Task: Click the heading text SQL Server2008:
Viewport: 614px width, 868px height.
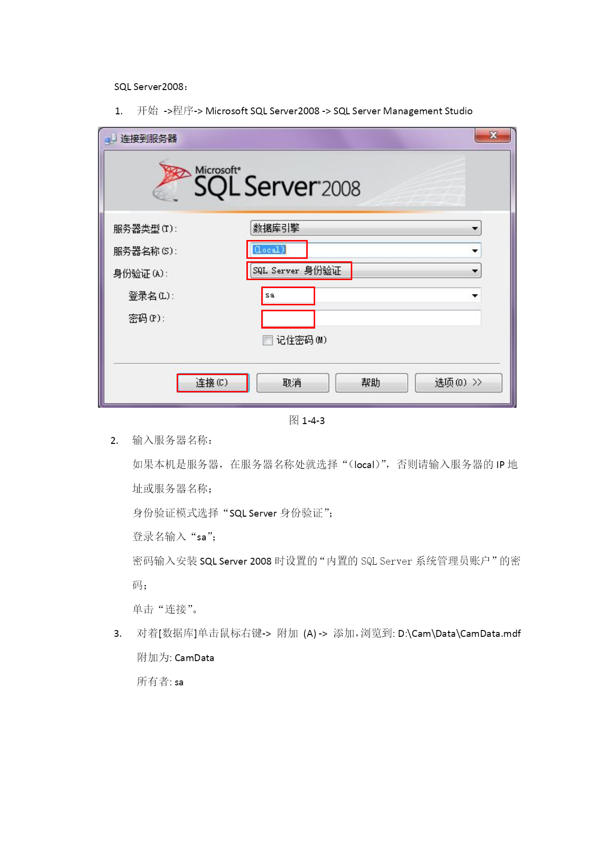Action: [x=151, y=87]
